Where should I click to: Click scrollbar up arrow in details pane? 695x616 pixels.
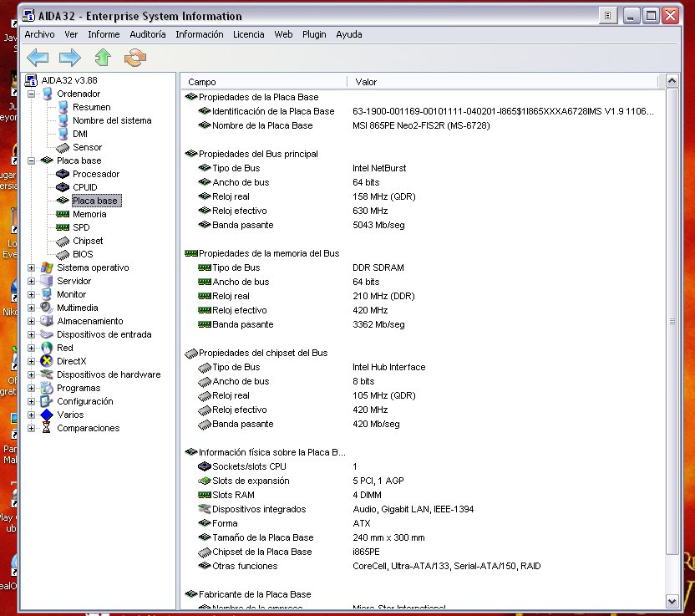point(672,81)
